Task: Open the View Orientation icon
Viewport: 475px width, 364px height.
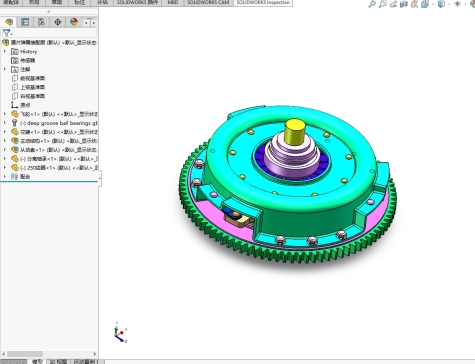Action: pos(425,4)
